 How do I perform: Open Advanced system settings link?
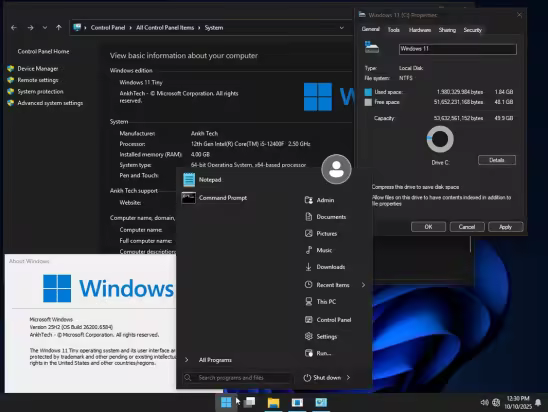50,103
